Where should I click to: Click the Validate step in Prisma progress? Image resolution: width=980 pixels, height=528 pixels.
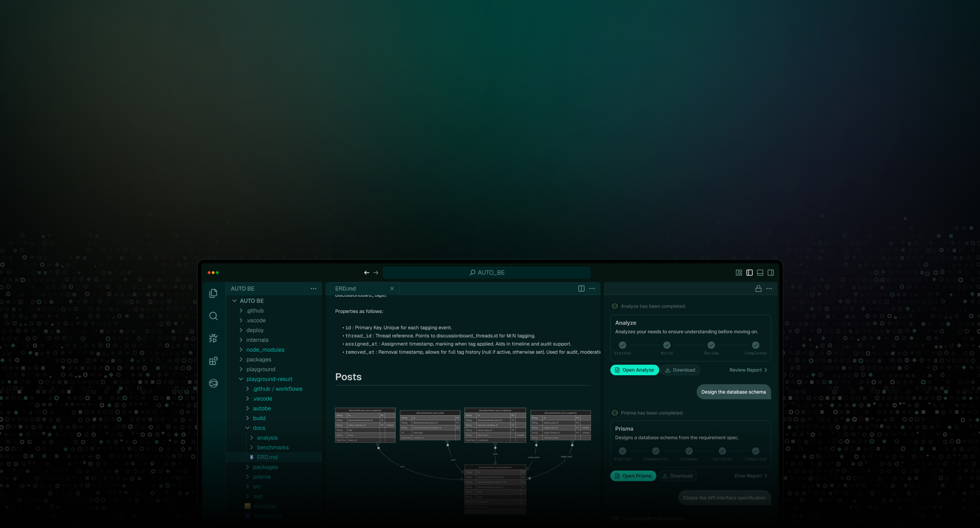(x=722, y=451)
